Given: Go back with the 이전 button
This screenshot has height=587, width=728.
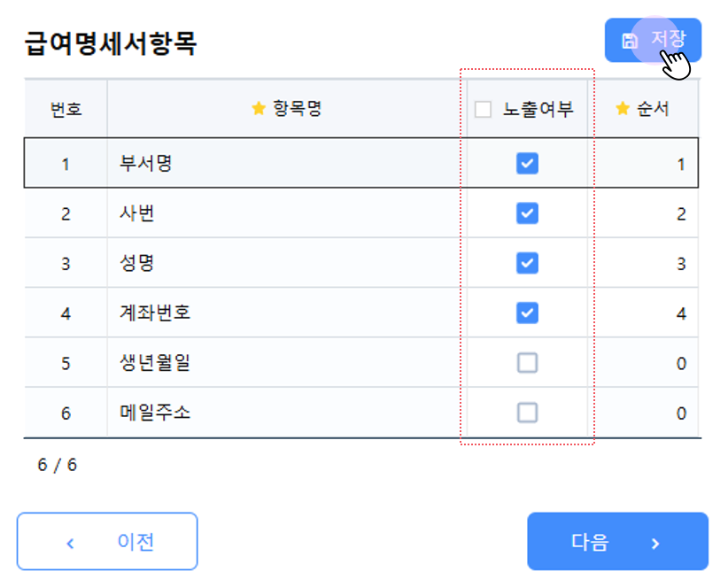Looking at the screenshot, I should tap(107, 541).
